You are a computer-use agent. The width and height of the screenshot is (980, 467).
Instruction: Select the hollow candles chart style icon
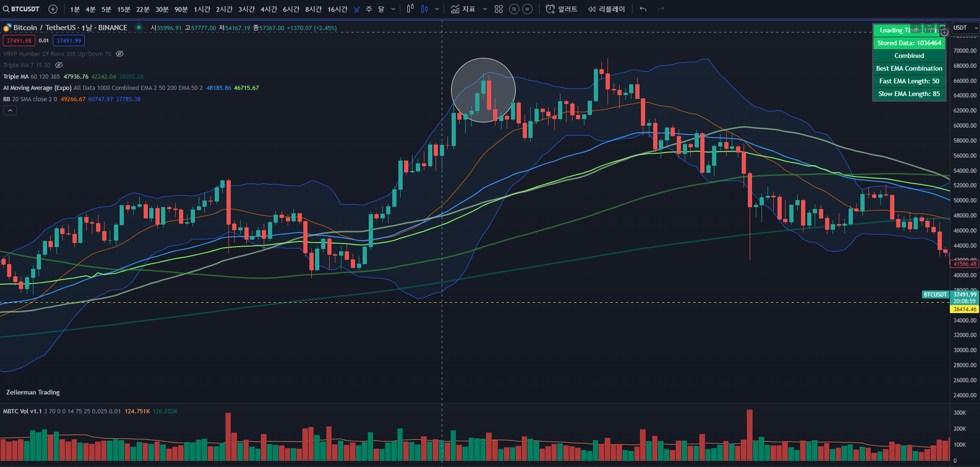(x=410, y=9)
